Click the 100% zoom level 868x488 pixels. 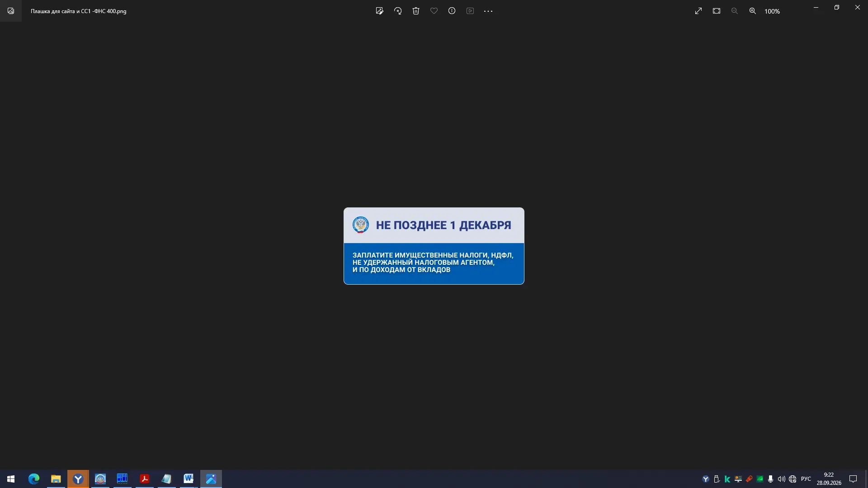(x=772, y=11)
